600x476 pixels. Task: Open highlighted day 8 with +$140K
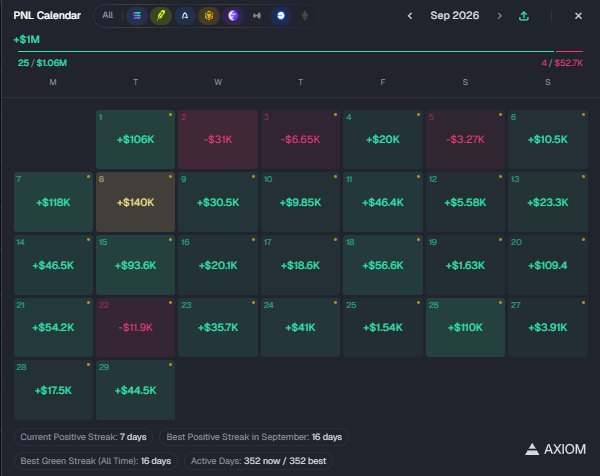pos(135,202)
